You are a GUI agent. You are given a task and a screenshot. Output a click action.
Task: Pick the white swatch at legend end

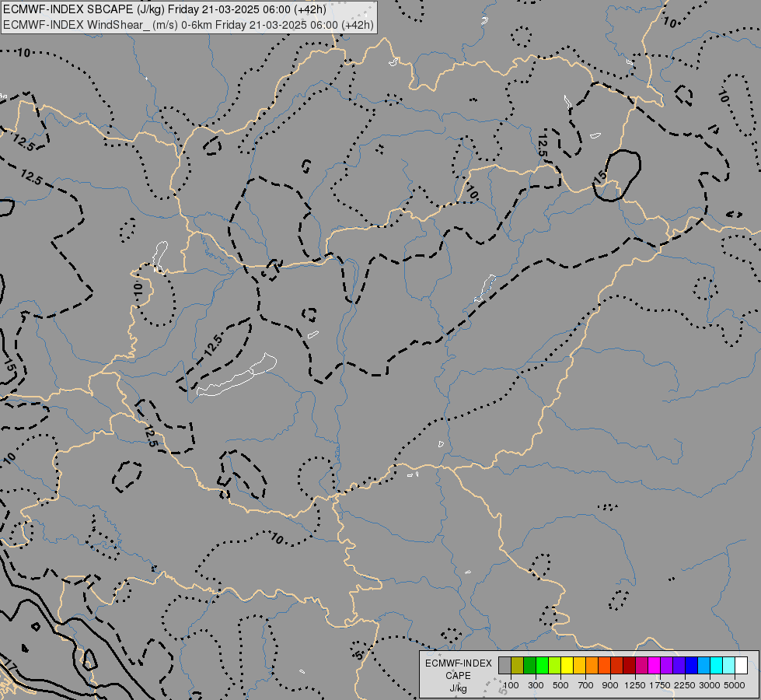pos(741,665)
